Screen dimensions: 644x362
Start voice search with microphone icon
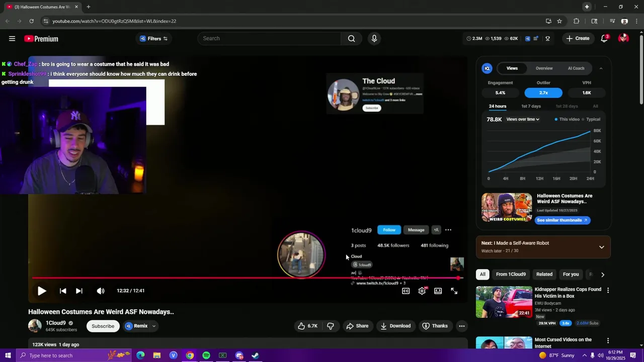pyautogui.click(x=374, y=38)
